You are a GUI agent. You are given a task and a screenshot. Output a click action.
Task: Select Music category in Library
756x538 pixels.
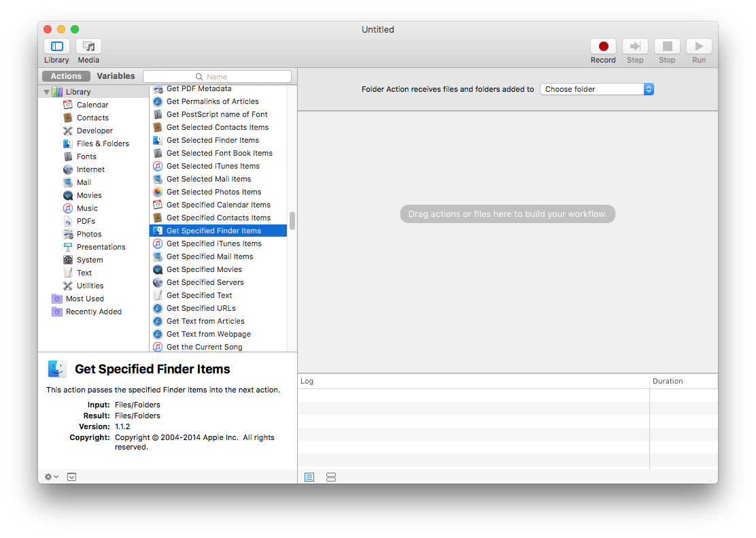point(87,208)
